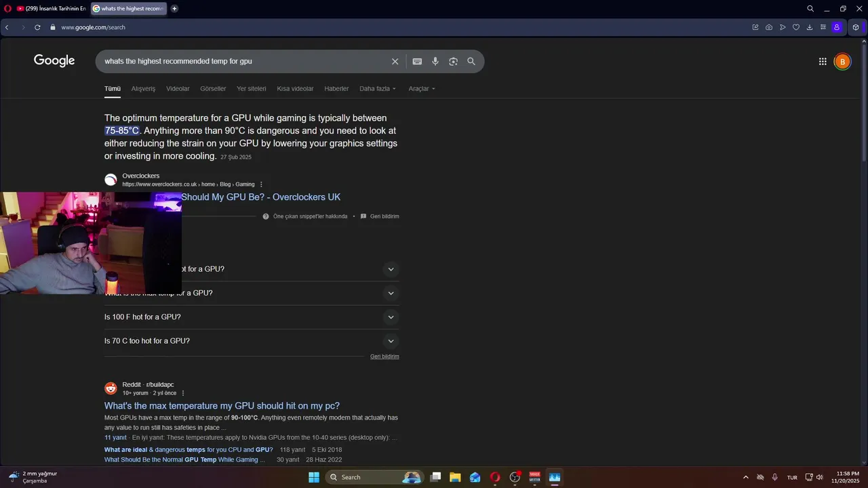Expand 'Is 100 F hot for a GPU?'
This screenshot has height=488, width=868.
coord(252,317)
